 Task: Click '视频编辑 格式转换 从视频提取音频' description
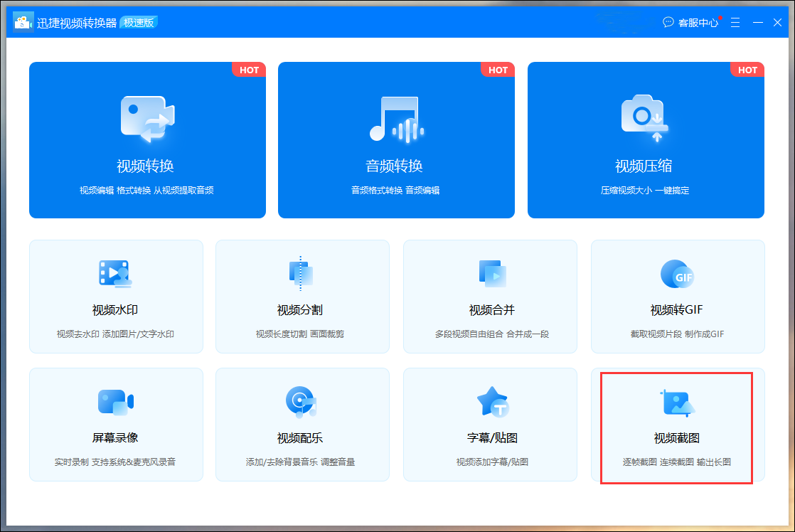[146, 190]
